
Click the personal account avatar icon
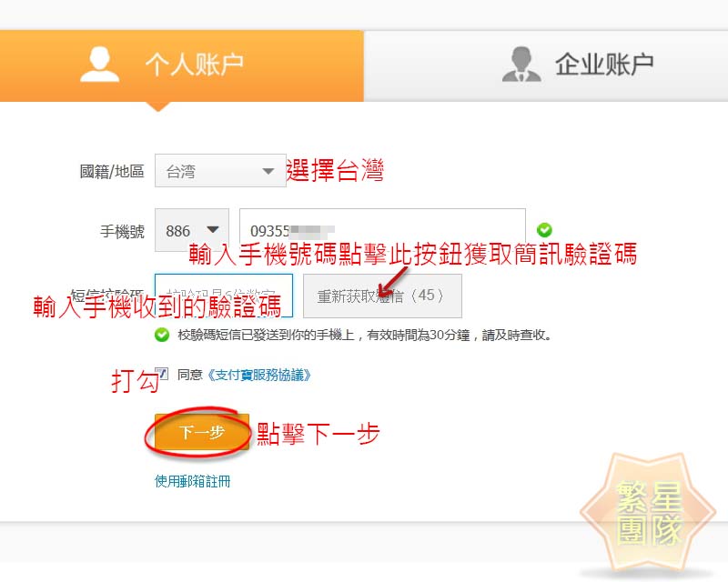tap(99, 64)
